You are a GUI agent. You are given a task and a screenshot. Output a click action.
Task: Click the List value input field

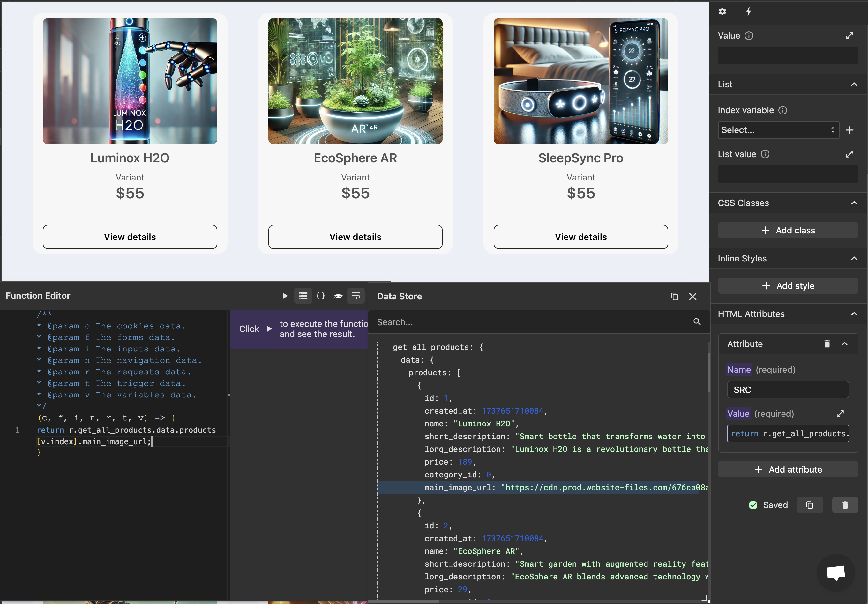pyautogui.click(x=788, y=174)
